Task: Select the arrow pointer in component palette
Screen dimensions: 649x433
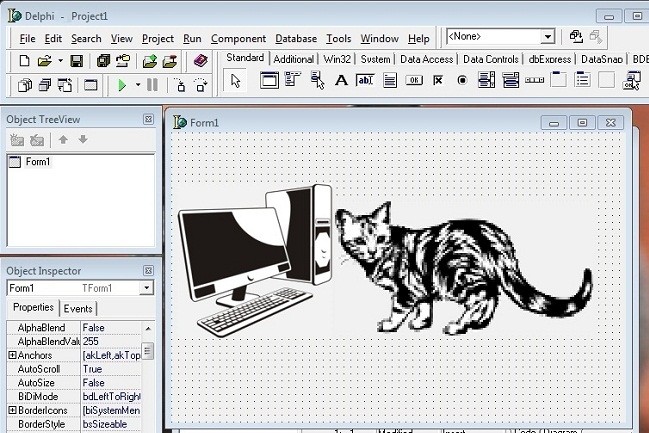Action: [236, 81]
